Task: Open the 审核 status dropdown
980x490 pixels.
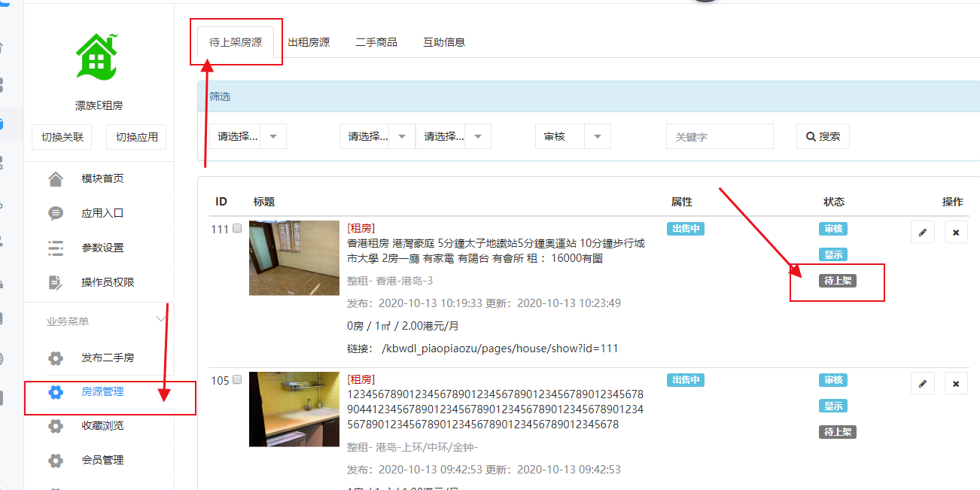Action: click(573, 137)
